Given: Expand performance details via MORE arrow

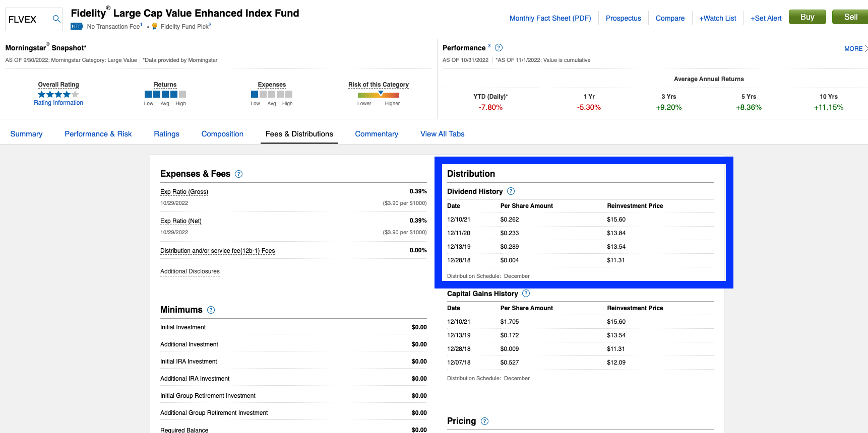Looking at the screenshot, I should [856, 49].
